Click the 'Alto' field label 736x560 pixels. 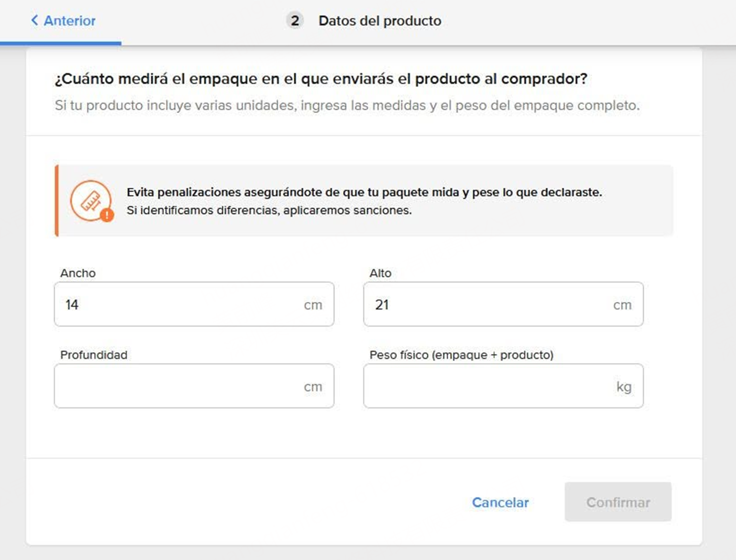coord(380,273)
